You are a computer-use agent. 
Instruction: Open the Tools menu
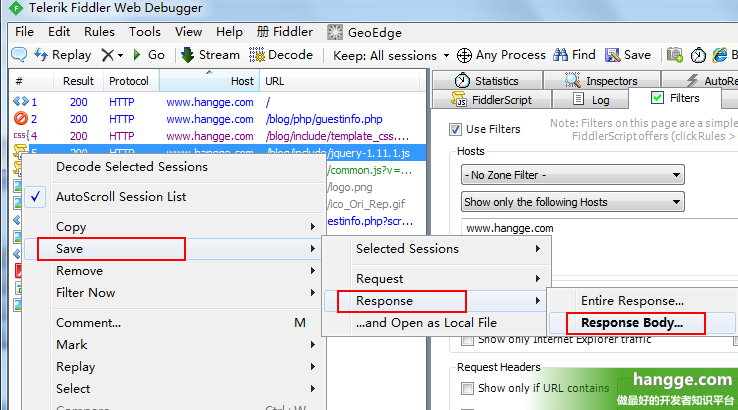145,32
